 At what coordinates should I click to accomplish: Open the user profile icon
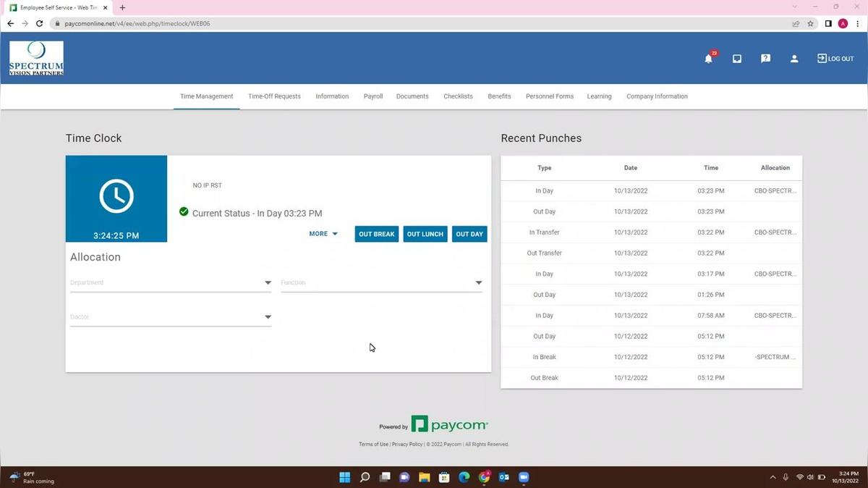[x=793, y=59]
